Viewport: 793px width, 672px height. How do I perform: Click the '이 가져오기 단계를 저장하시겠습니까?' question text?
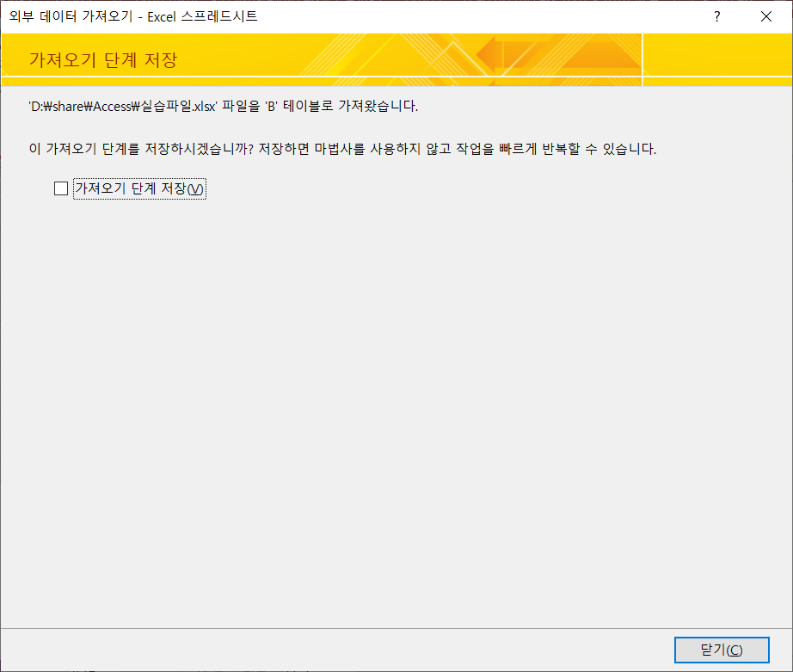pyautogui.click(x=141, y=149)
